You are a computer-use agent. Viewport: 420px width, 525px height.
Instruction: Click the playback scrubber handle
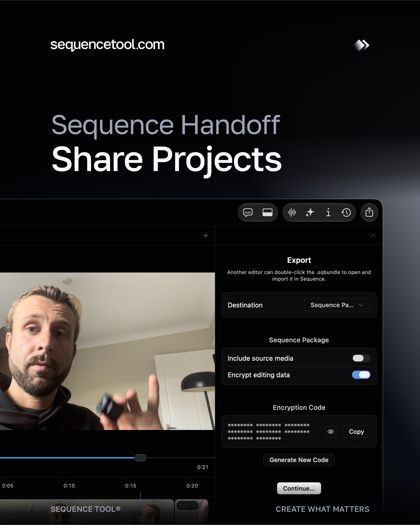pyautogui.click(x=141, y=458)
